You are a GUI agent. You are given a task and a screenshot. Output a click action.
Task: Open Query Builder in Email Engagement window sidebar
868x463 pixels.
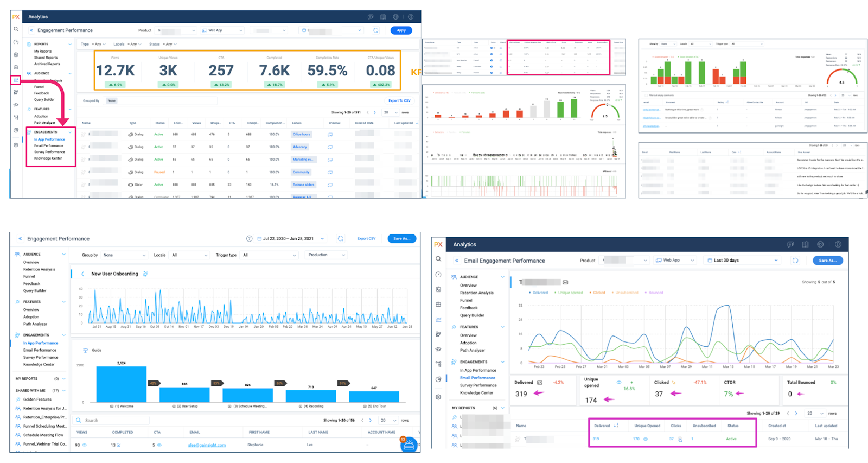point(472,315)
